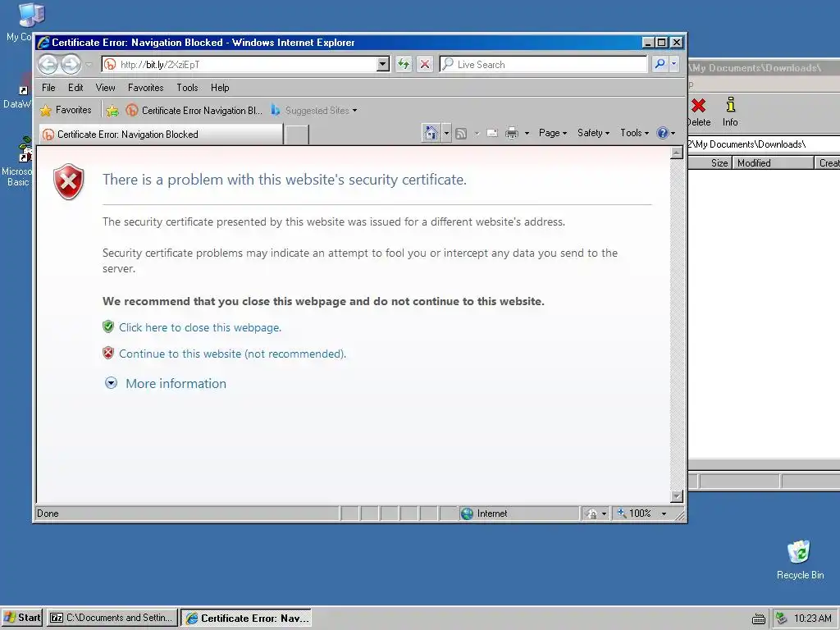Sort by Modified column header
This screenshot has height=630, width=840.
pos(773,163)
